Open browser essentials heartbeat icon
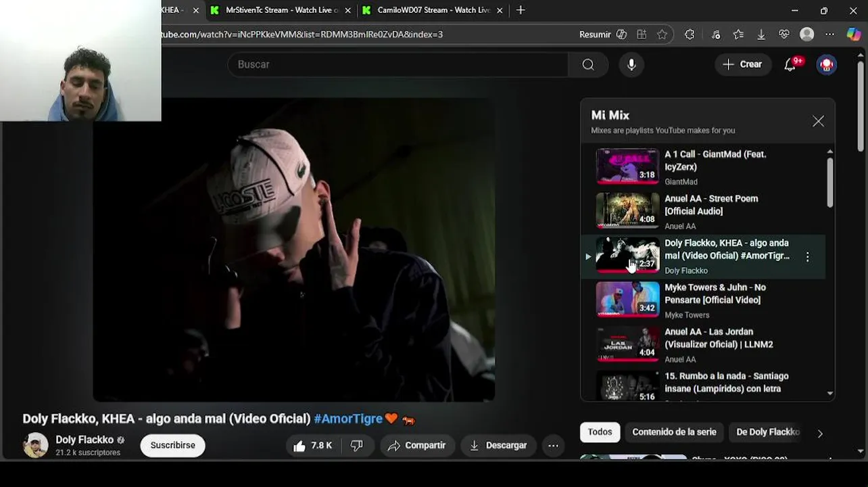The height and width of the screenshot is (487, 868). click(784, 34)
